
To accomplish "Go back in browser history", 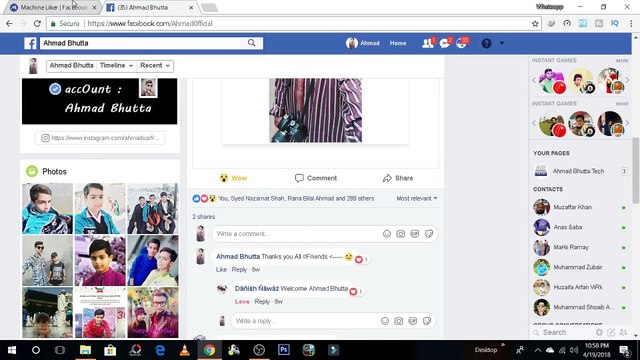I will [9, 24].
